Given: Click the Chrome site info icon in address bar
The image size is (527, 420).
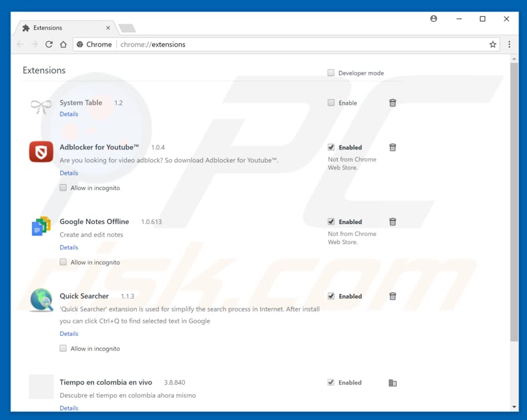Looking at the screenshot, I should click(79, 45).
